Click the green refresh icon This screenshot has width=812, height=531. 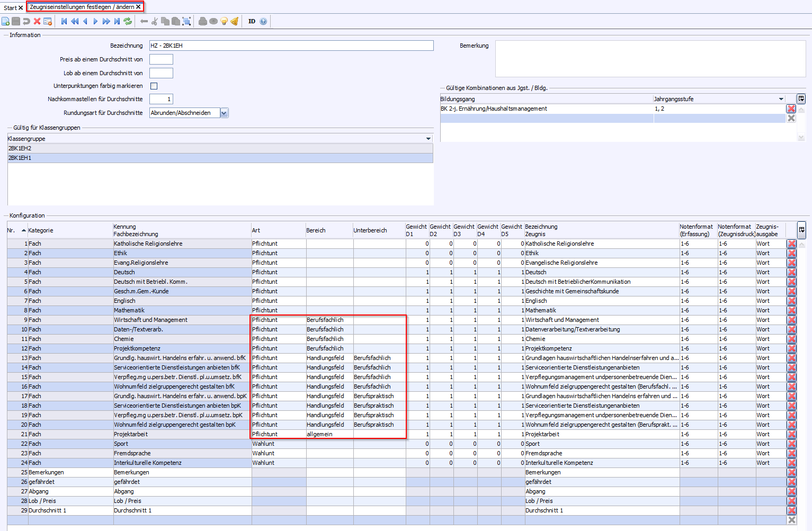[128, 21]
